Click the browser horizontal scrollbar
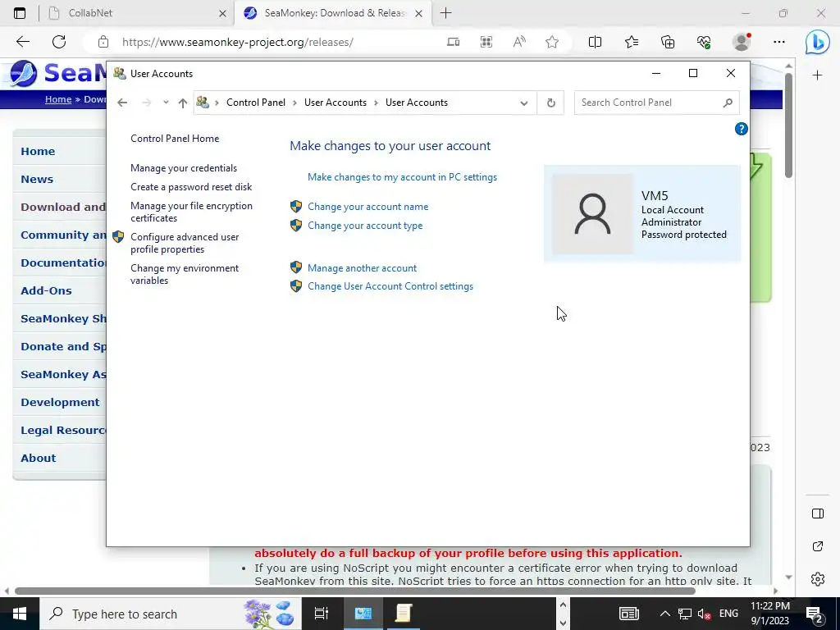 (354, 591)
